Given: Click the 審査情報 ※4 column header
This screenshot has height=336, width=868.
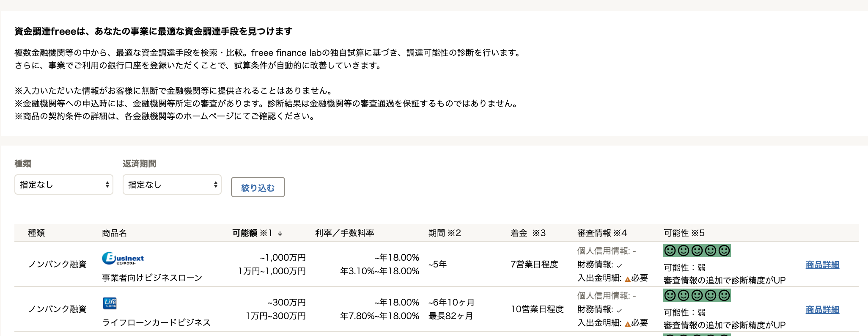Looking at the screenshot, I should point(602,233).
